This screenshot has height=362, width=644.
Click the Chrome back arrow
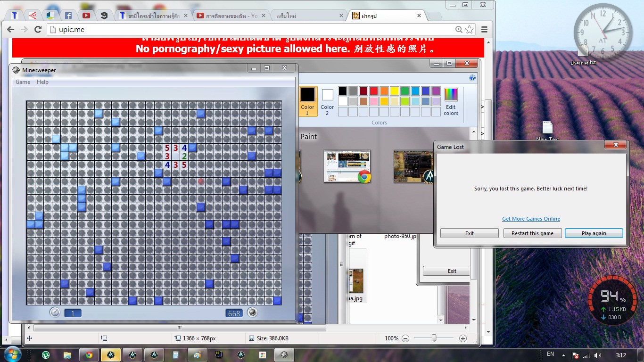[10, 29]
